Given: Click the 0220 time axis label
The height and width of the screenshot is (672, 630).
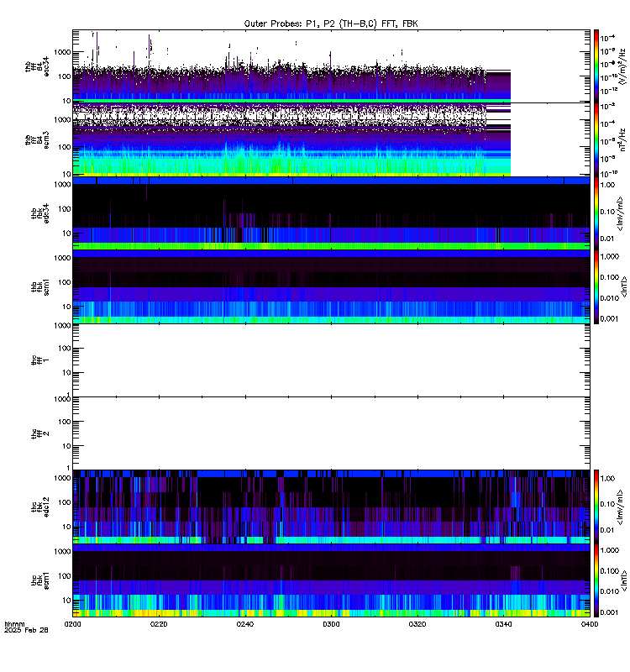Looking at the screenshot, I should pyautogui.click(x=159, y=624).
